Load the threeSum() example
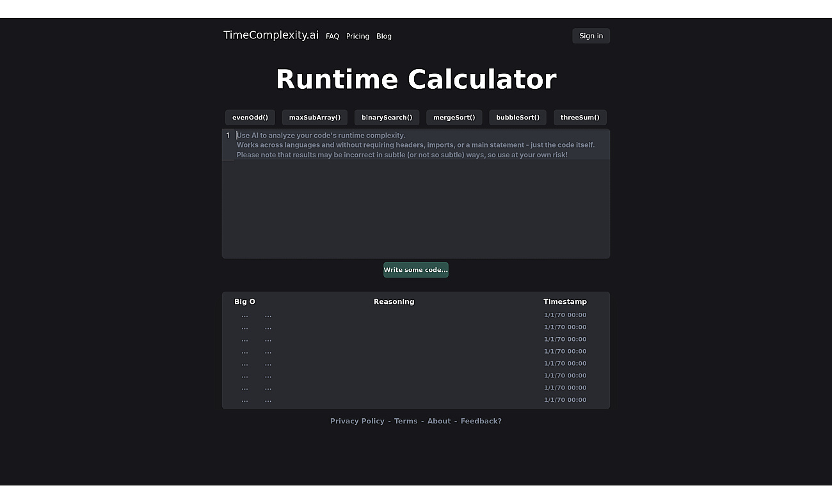This screenshot has height=504, width=832. 580,118
